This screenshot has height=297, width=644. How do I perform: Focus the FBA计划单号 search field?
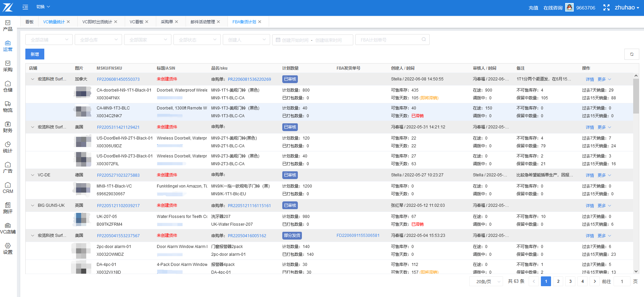tap(389, 40)
